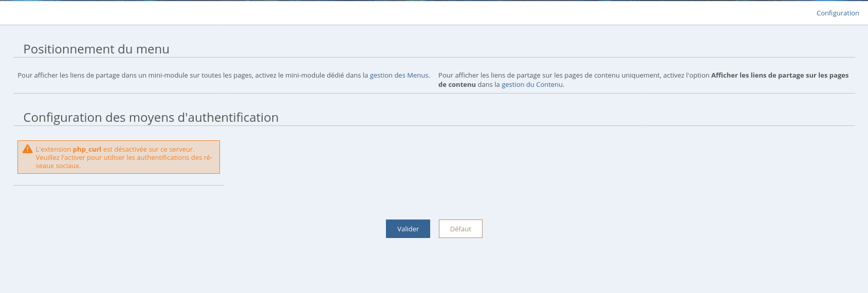The width and height of the screenshot is (868, 293).
Task: Open the Configuration link at top right
Action: click(838, 13)
